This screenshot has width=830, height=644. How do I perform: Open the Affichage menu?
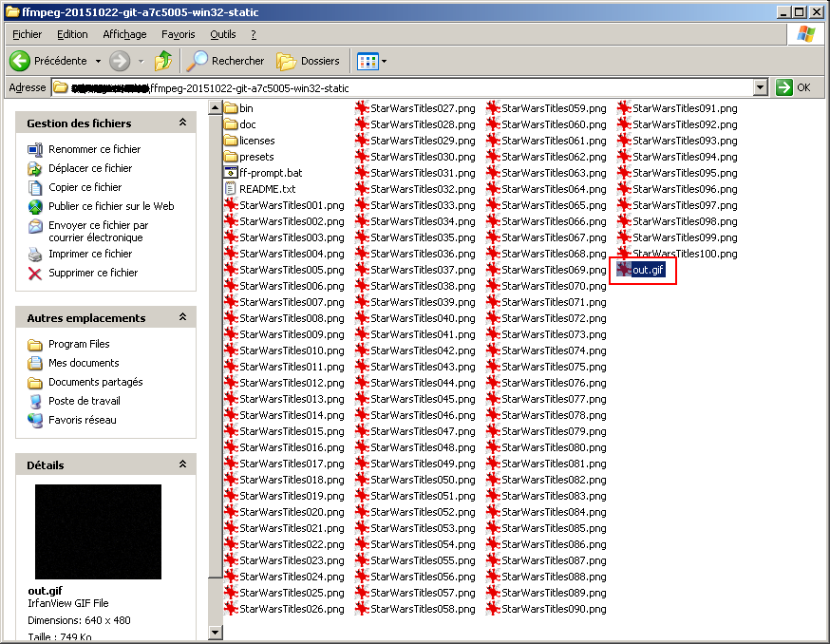[124, 34]
